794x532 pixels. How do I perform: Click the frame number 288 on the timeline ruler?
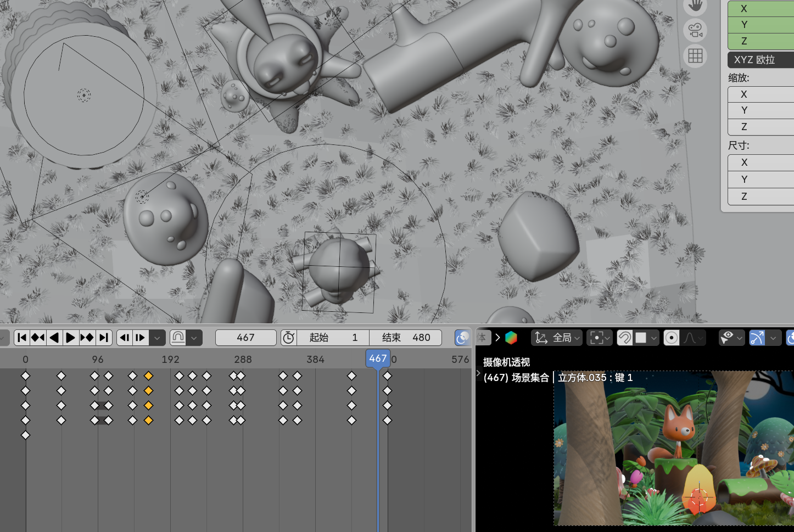243,360
